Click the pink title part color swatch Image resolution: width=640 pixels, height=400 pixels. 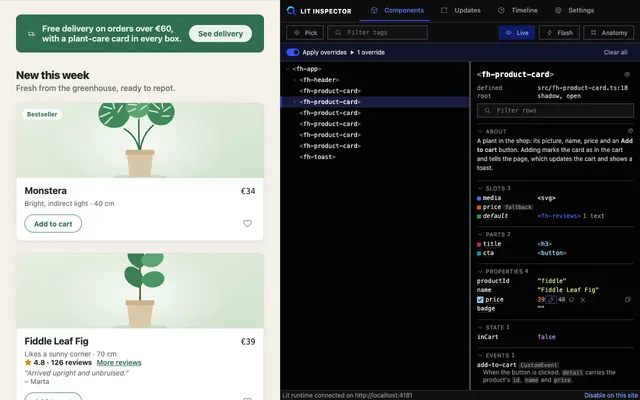coord(479,244)
